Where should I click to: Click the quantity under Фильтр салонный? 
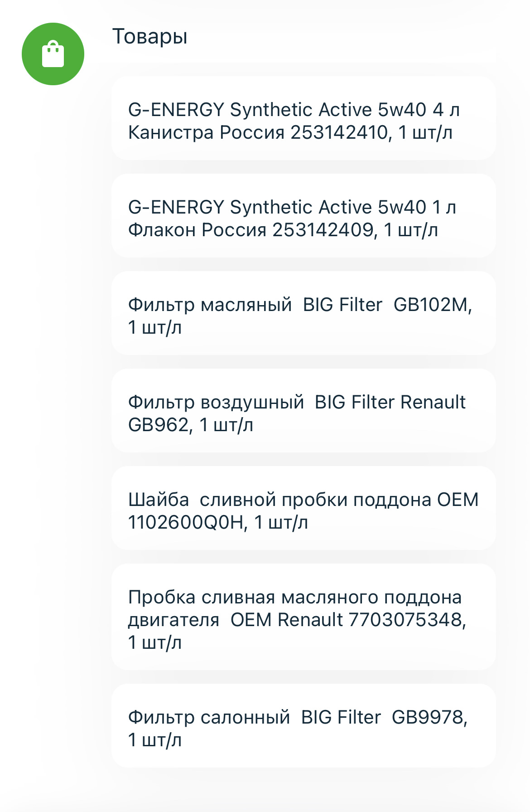coord(155,740)
